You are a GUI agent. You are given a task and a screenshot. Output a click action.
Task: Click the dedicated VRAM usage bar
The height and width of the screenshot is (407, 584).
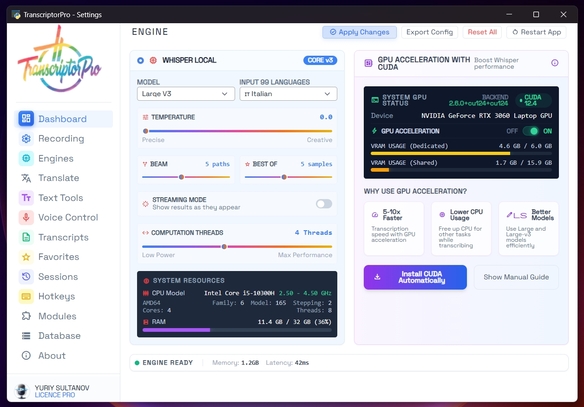(461, 153)
